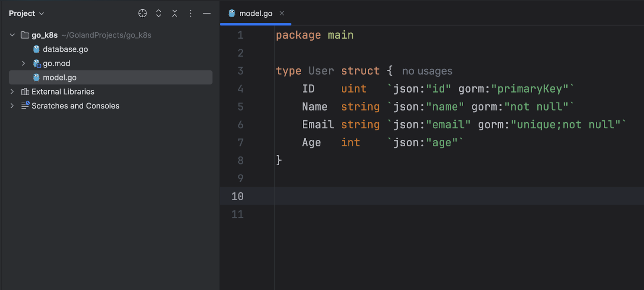Click the 'uint' type on ID line
This screenshot has height=290, width=644.
[354, 89]
